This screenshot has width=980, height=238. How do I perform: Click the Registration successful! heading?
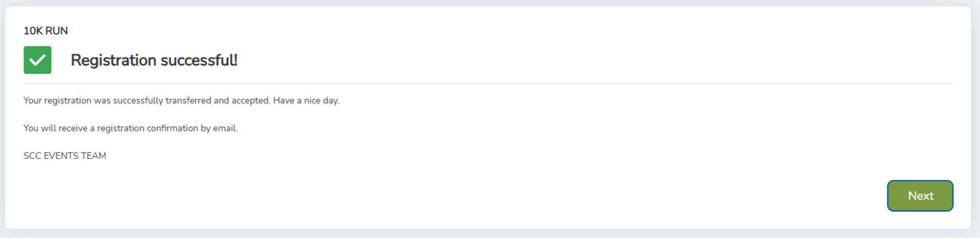[x=154, y=60]
